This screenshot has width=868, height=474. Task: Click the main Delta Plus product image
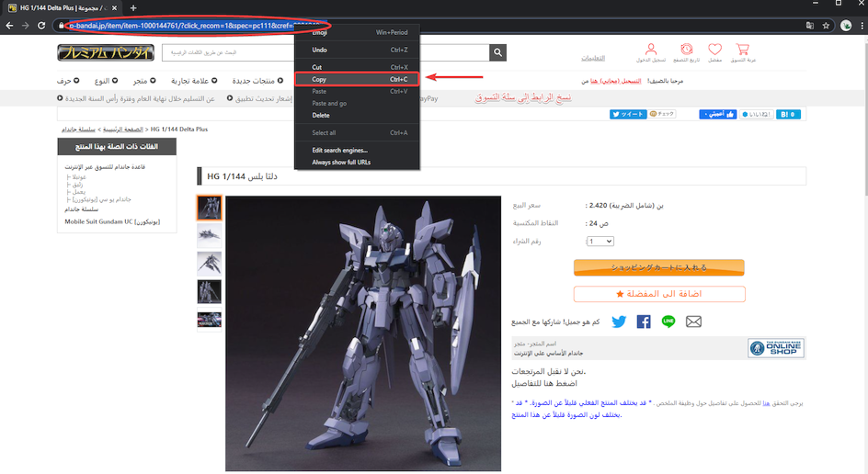pos(363,333)
